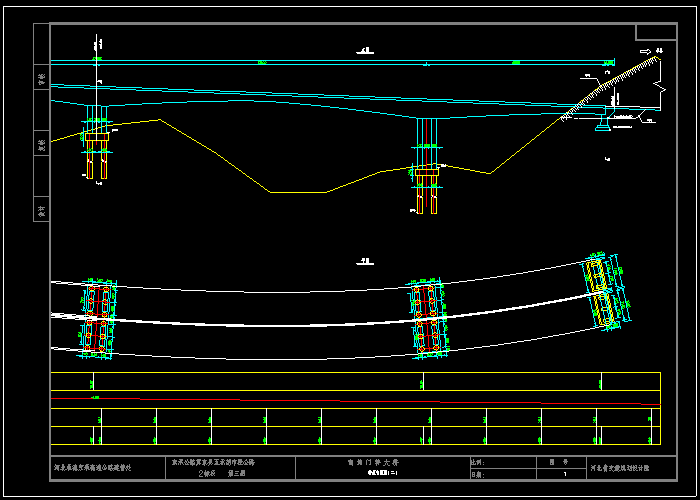Click the bottom left margin tab cell
Screen dimensions: 700x500
click(42, 211)
